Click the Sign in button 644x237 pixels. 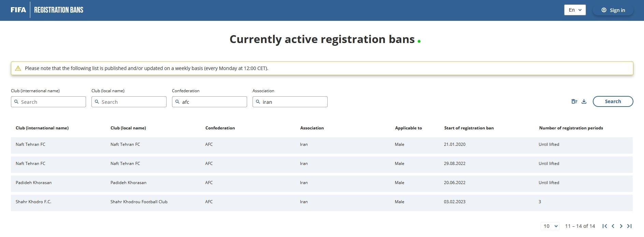[613, 10]
